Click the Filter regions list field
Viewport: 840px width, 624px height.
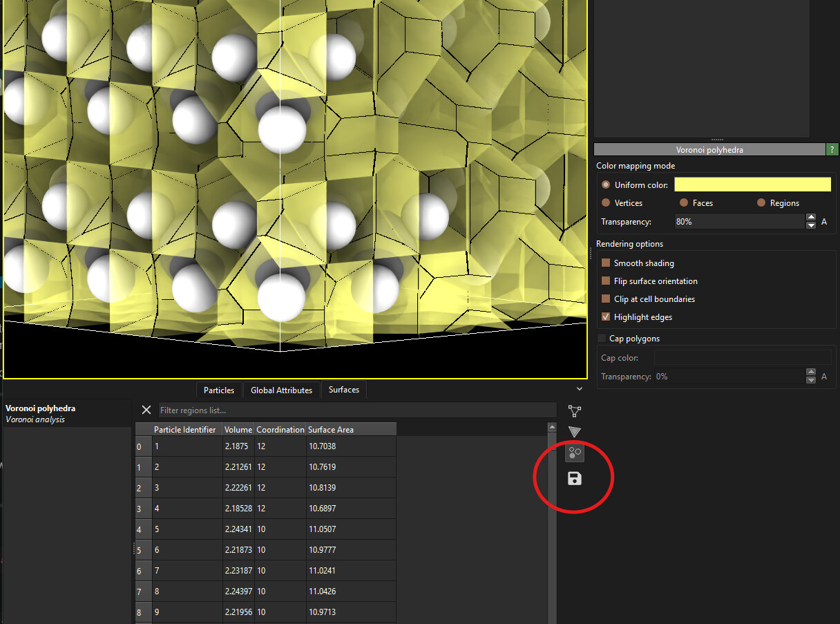point(356,410)
